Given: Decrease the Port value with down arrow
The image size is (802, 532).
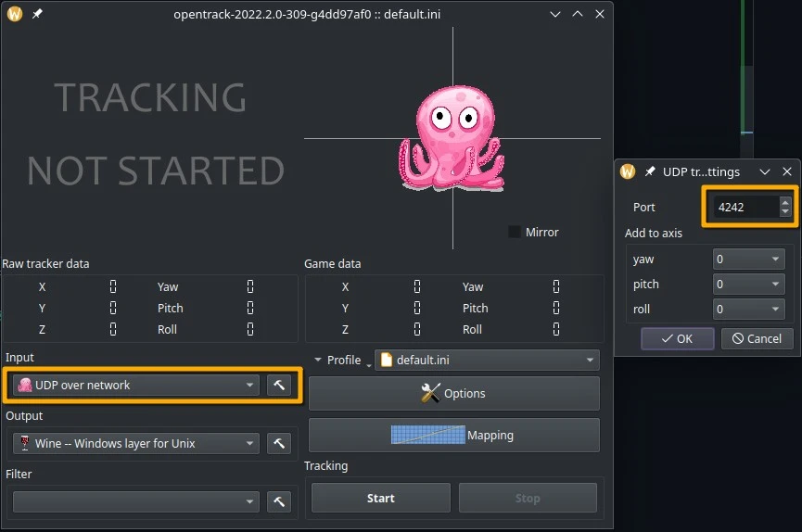Looking at the screenshot, I should coord(785,211).
